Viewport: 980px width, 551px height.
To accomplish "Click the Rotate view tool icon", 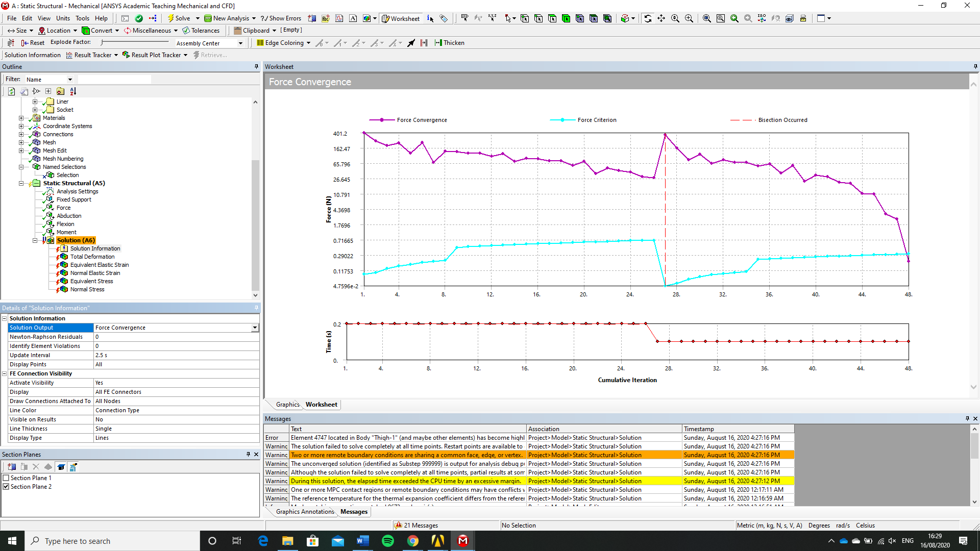I will point(648,18).
